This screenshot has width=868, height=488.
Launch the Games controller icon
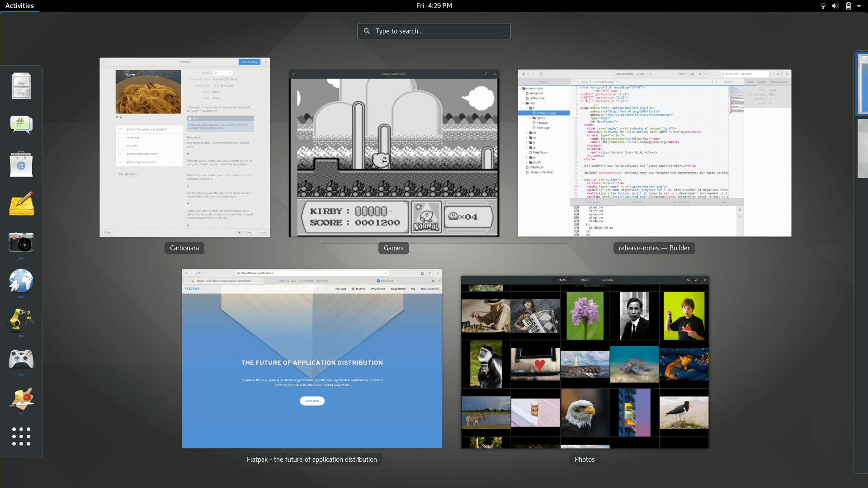21,359
